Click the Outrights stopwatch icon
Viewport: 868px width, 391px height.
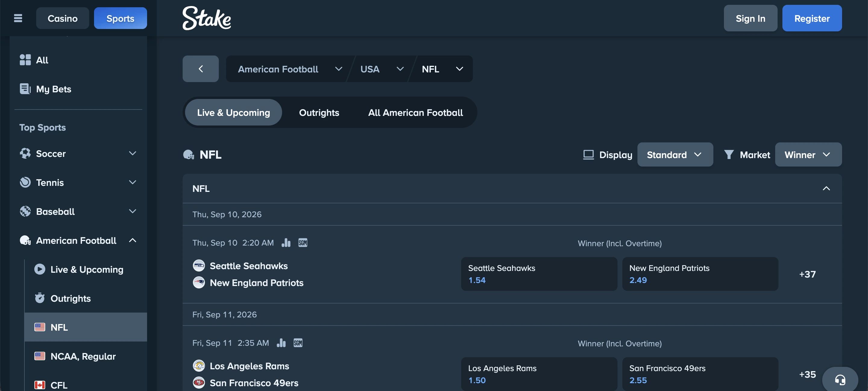tap(40, 298)
